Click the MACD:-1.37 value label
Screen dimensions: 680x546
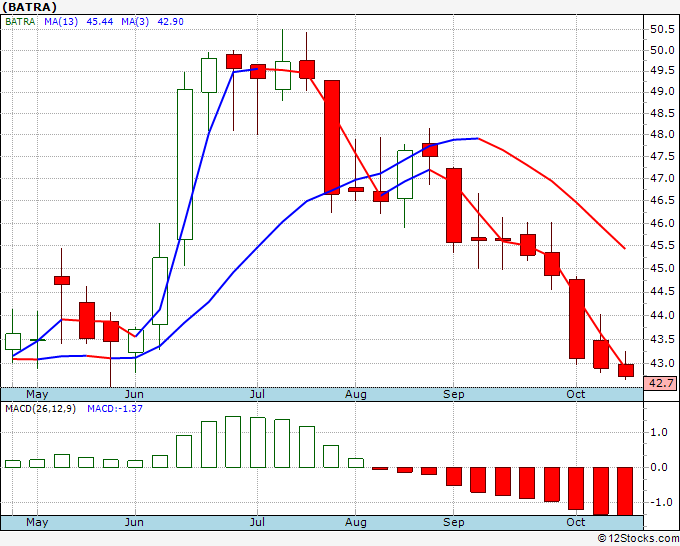115,409
